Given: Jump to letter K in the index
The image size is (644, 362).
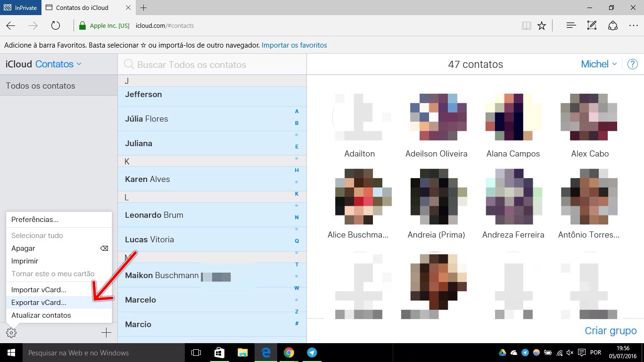Looking at the screenshot, I should coord(297,194).
